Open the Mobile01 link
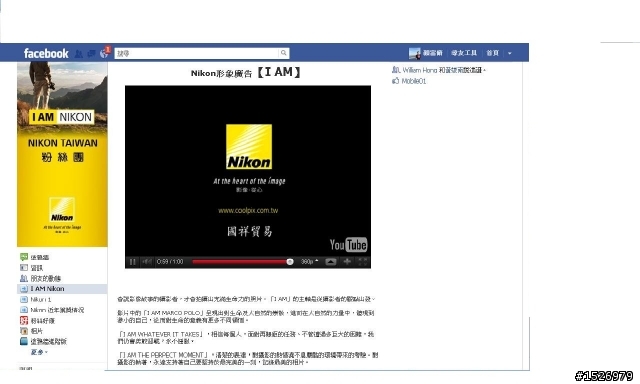 [x=414, y=81]
